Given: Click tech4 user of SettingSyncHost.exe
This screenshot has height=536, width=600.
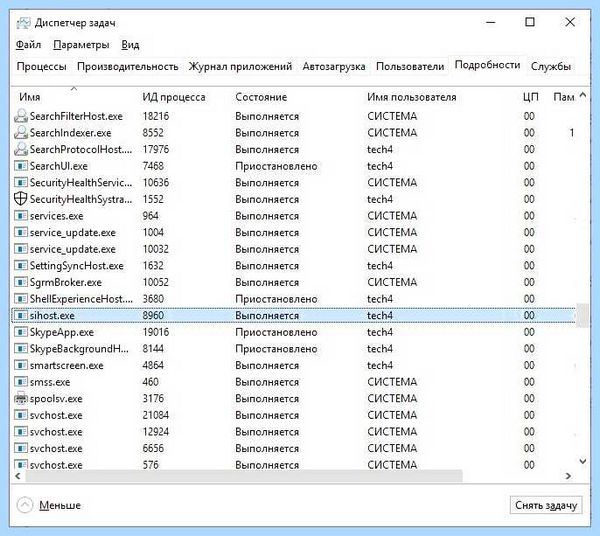Looking at the screenshot, I should pos(380,266).
